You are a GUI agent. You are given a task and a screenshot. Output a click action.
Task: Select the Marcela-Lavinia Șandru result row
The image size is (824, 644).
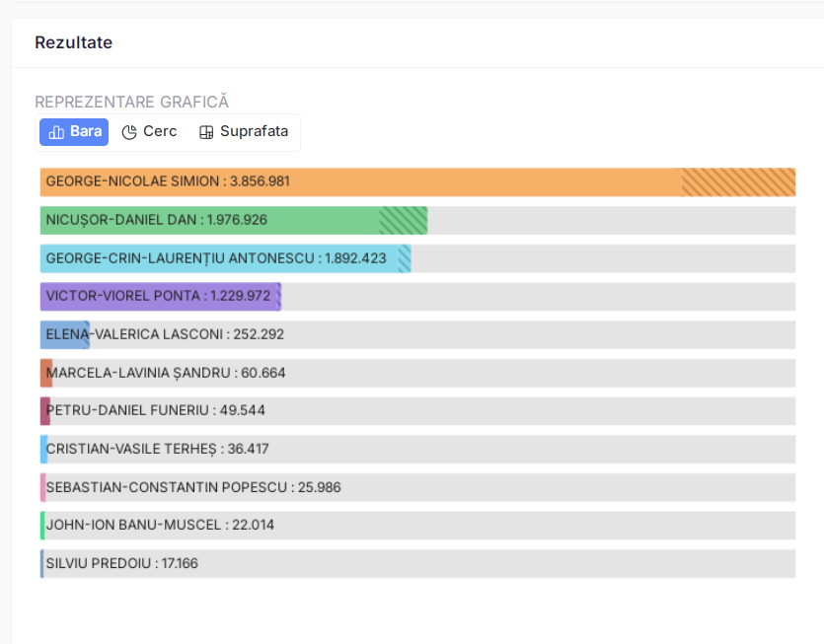point(166,373)
